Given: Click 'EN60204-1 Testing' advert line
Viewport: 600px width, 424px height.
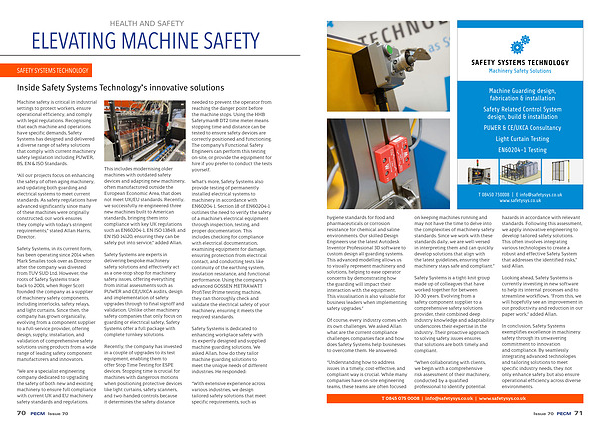Looking at the screenshot, I should (x=522, y=150).
